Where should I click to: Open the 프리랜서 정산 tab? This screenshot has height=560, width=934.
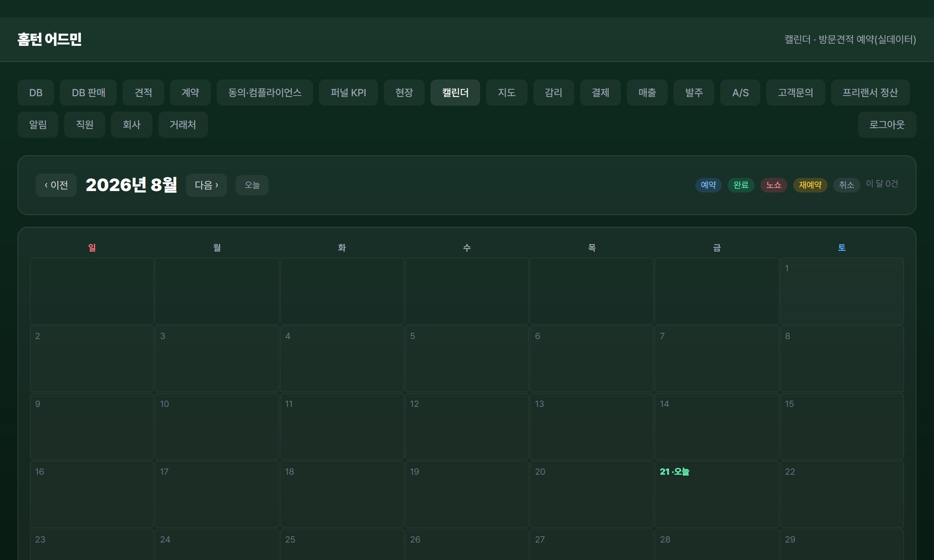click(870, 93)
